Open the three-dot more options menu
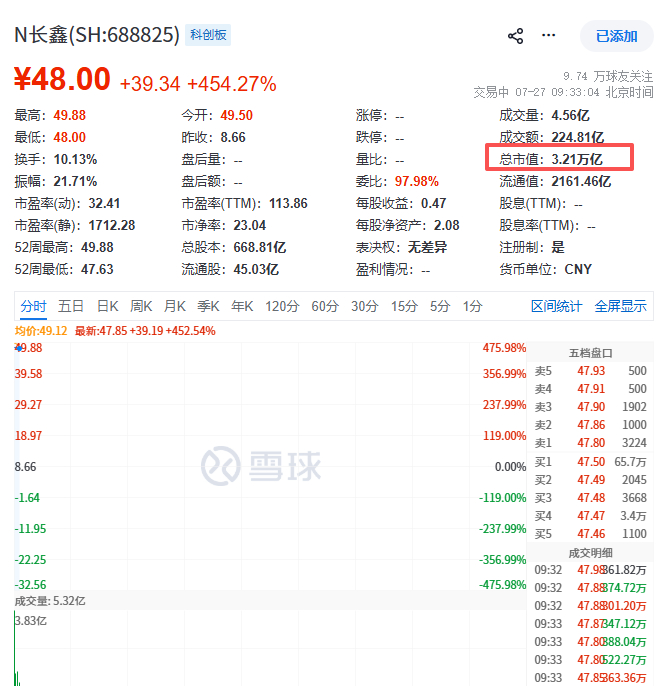 pos(548,35)
